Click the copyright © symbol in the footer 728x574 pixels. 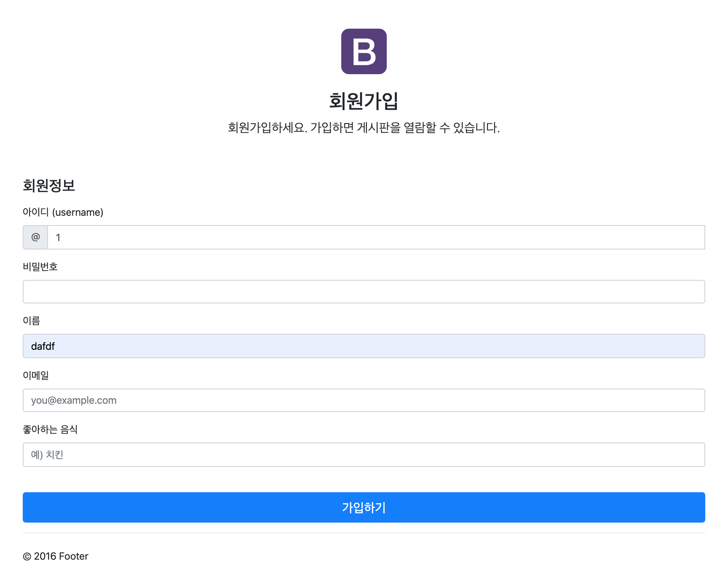tap(27, 557)
